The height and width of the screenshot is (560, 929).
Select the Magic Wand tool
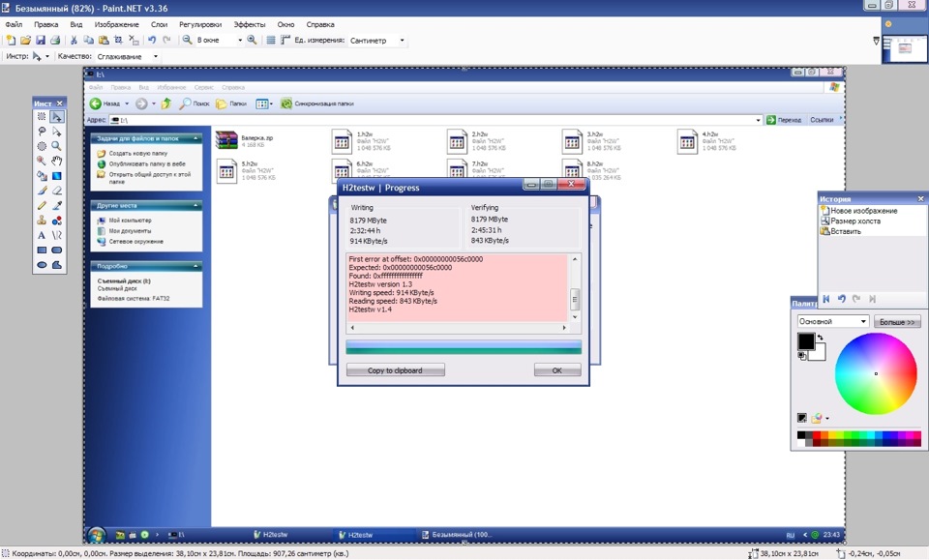pyautogui.click(x=42, y=161)
